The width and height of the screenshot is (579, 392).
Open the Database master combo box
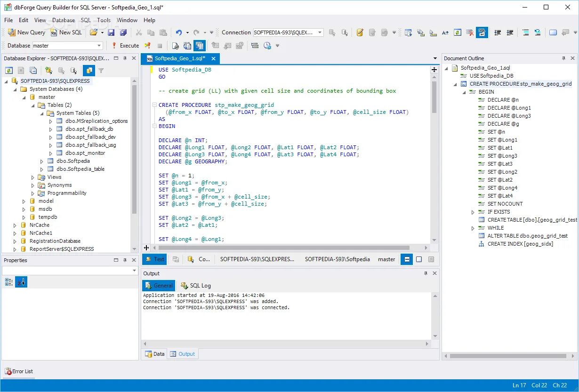pyautogui.click(x=67, y=46)
